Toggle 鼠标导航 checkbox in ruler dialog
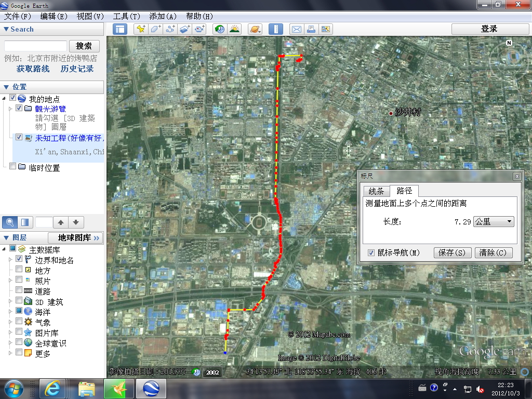The image size is (532, 399). point(371,252)
